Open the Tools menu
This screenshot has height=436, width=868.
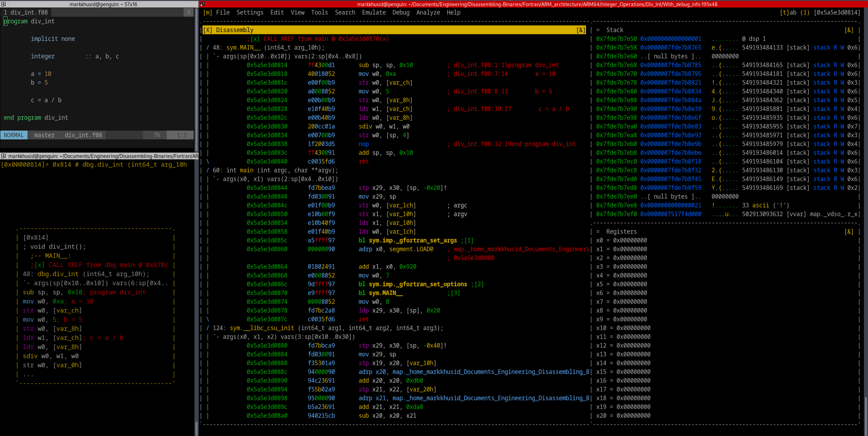(x=319, y=13)
